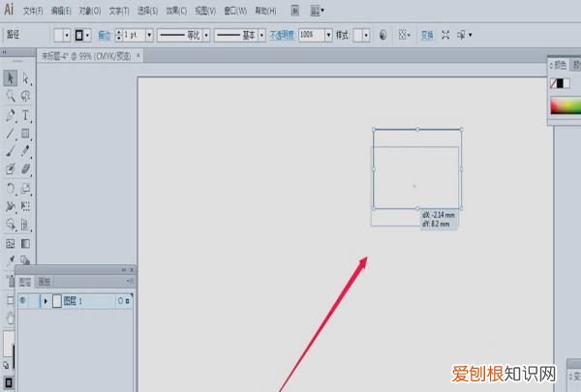Screen dimensions: 581x392
Task: Pick the Pen tool
Action: coord(11,115)
